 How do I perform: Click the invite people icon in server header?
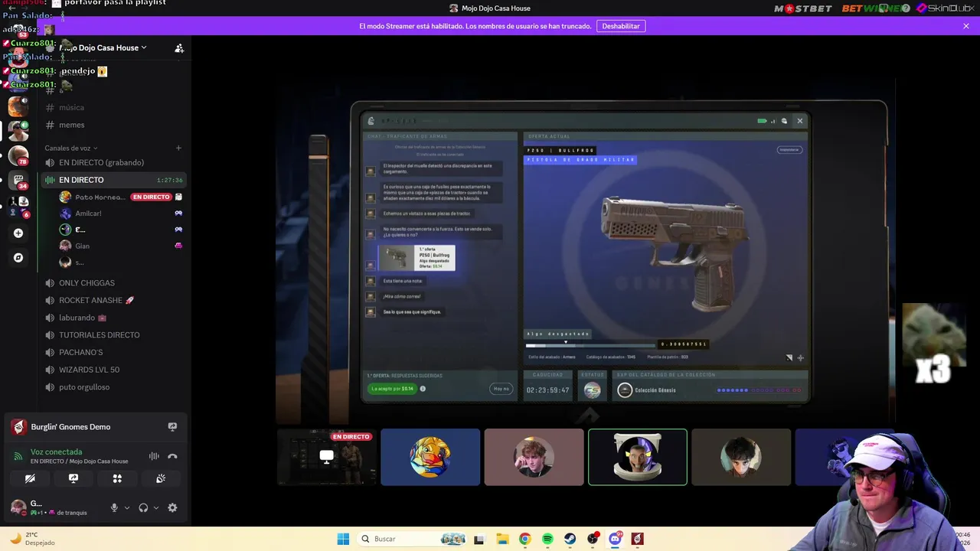click(179, 48)
